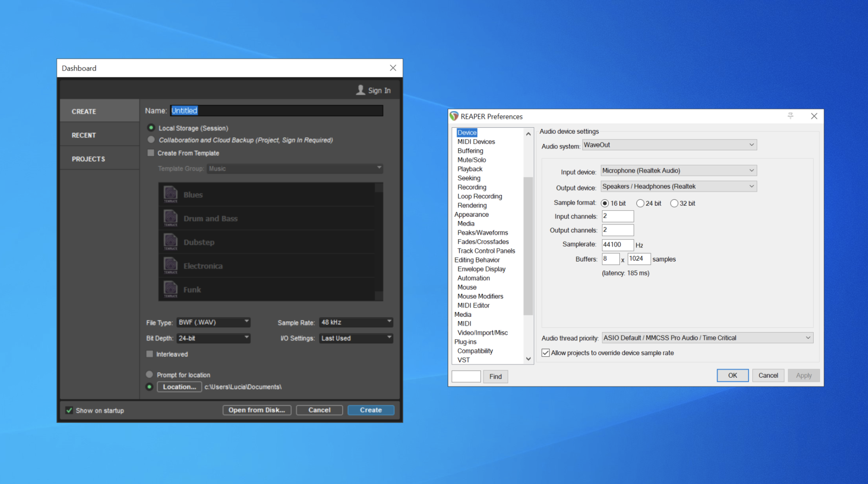Click the Blues template icon
The image size is (868, 484).
click(x=170, y=194)
